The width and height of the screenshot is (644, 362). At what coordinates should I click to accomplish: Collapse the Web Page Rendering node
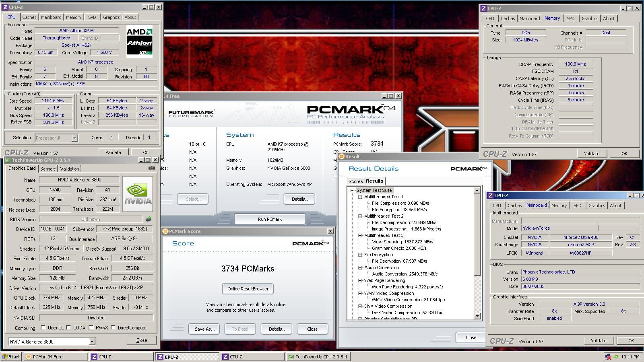(x=360, y=280)
